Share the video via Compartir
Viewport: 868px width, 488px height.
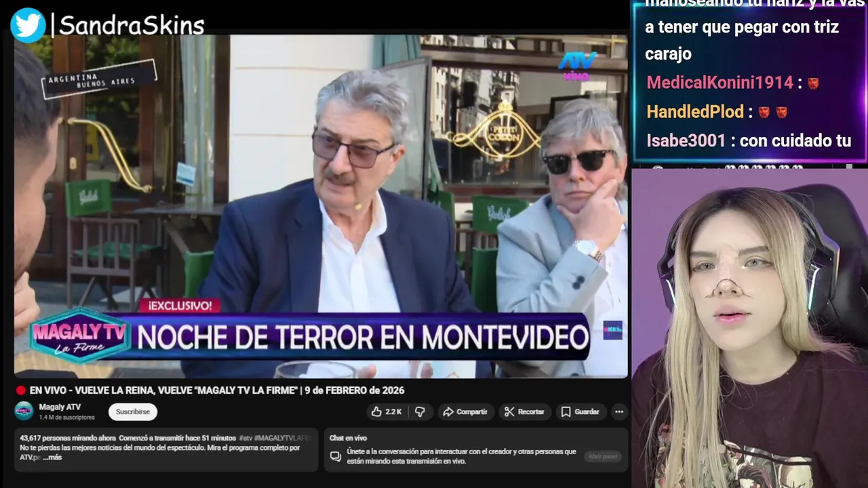(x=465, y=411)
